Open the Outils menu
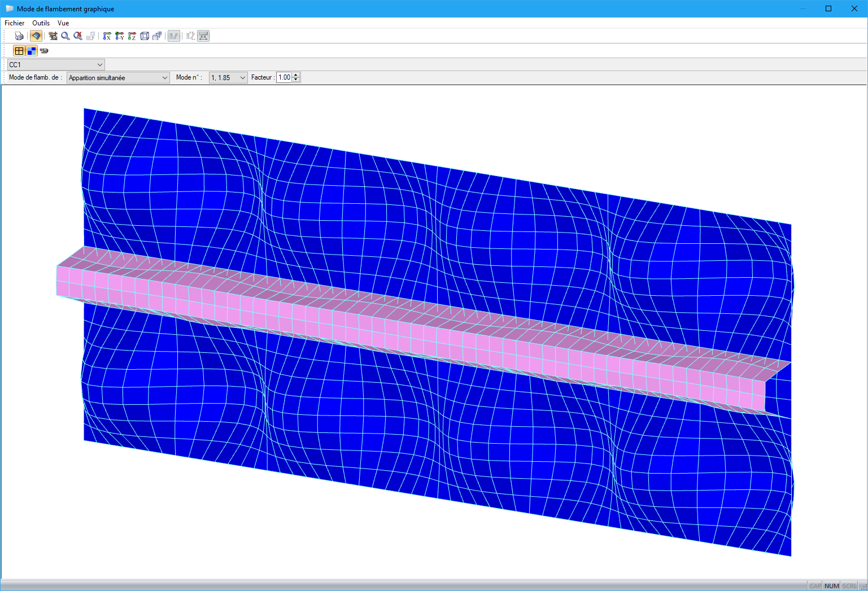The image size is (868, 591). (41, 23)
